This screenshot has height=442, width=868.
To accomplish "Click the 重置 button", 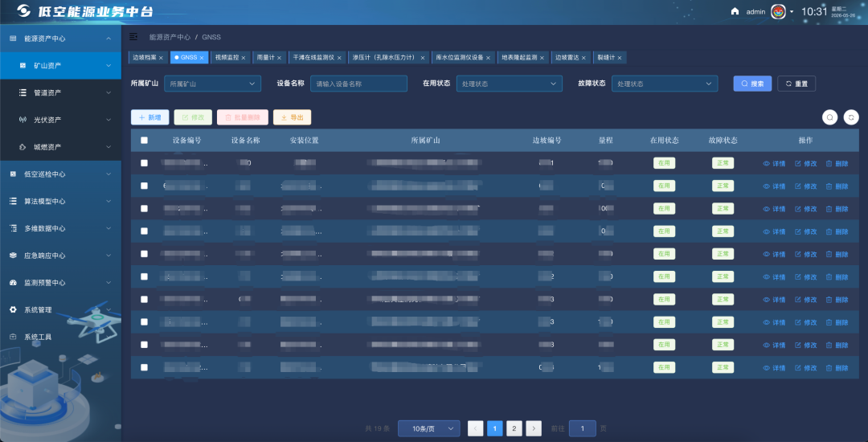I will click(x=796, y=84).
